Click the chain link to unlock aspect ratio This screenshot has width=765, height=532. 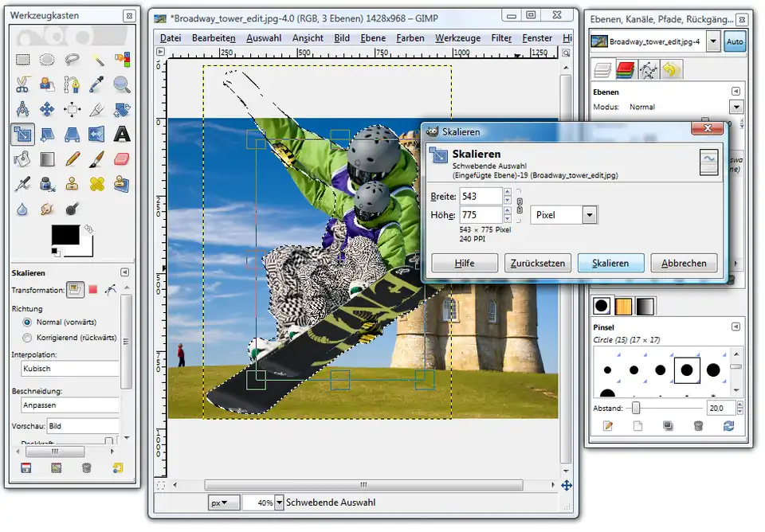(519, 205)
